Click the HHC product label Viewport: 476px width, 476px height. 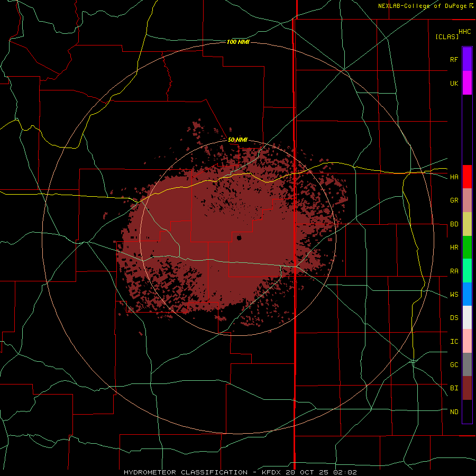464,32
